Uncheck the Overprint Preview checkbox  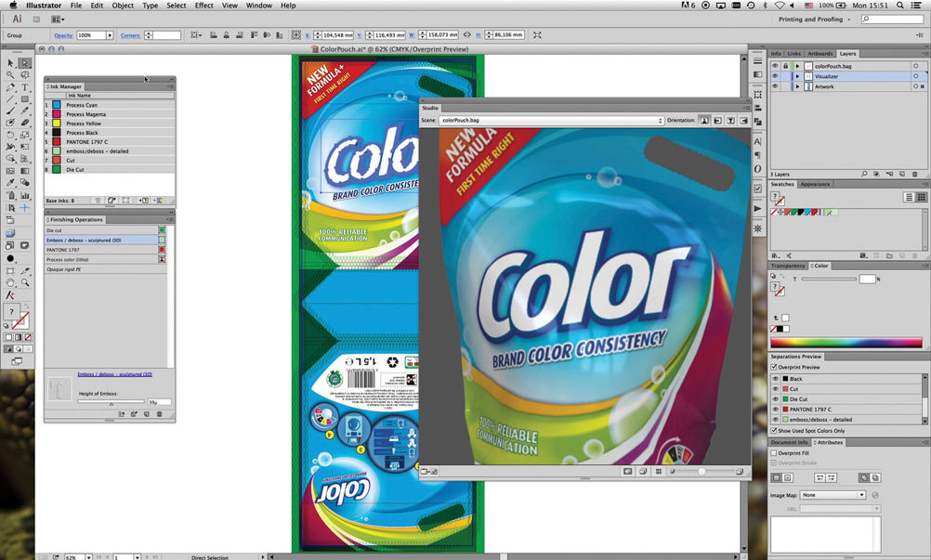coord(774,367)
